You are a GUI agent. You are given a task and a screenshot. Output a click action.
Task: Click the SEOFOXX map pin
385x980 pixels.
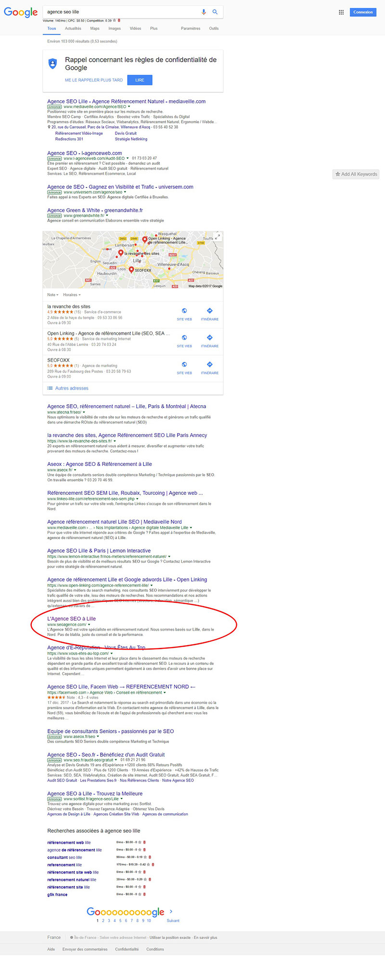131,269
